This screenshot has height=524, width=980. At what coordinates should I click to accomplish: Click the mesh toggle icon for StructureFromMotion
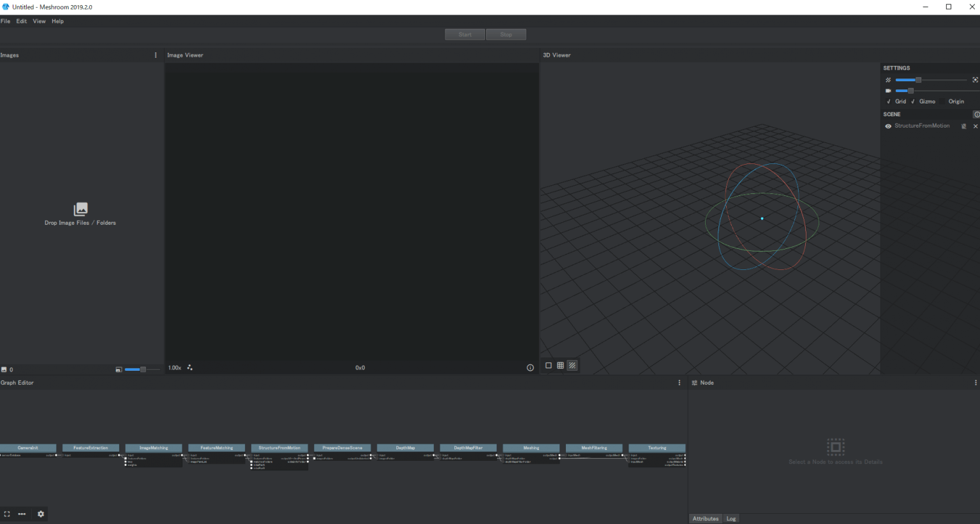[x=963, y=126]
